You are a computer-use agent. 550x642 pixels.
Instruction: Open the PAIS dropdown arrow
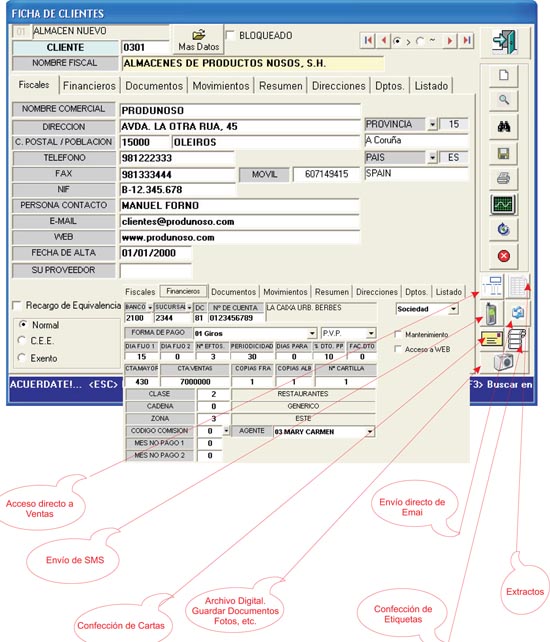(x=432, y=157)
